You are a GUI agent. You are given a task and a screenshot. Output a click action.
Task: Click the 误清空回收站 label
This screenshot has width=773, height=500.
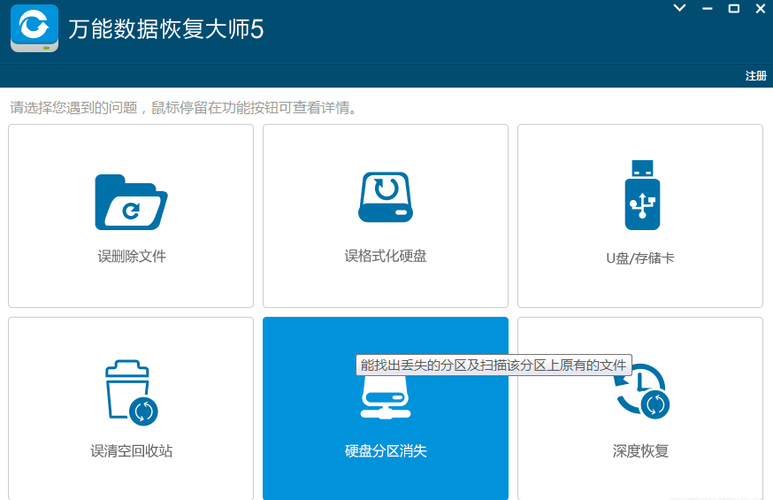131,451
